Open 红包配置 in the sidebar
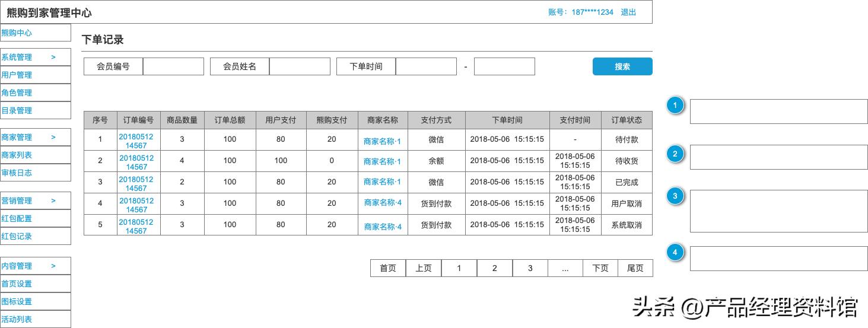868x328 pixels. [35, 218]
